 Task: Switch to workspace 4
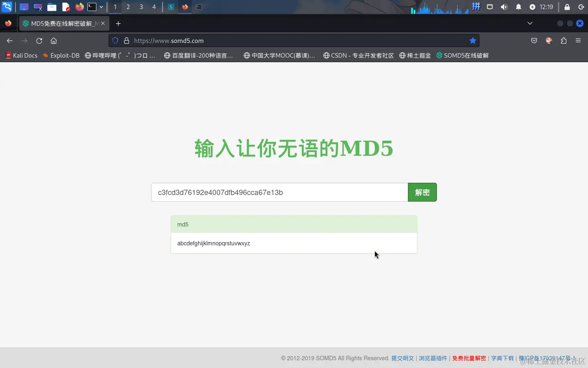click(x=154, y=7)
